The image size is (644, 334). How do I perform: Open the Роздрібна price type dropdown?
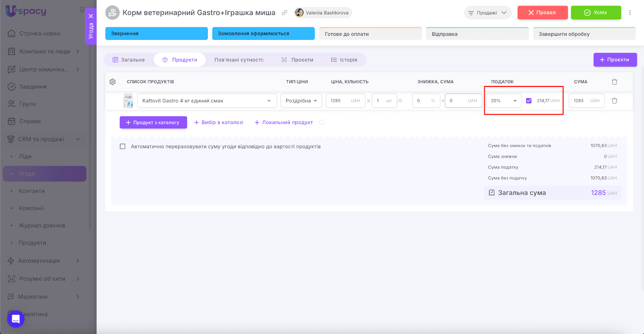[301, 101]
